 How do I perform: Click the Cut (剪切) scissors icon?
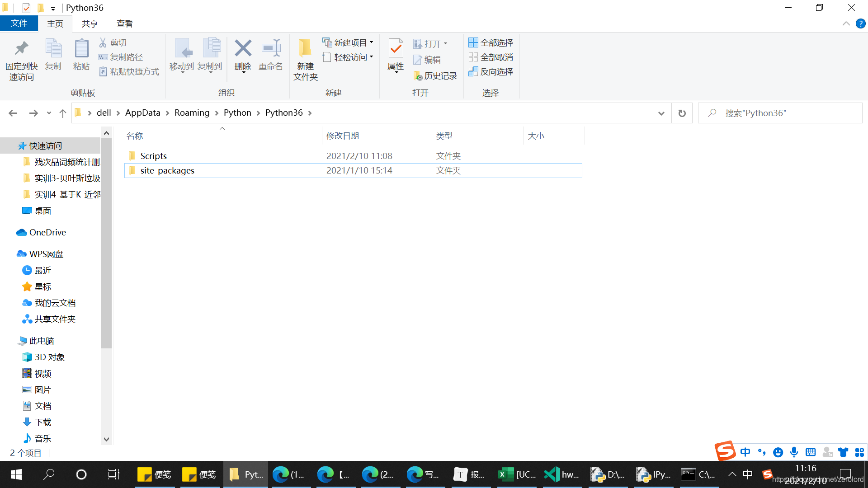(x=103, y=42)
